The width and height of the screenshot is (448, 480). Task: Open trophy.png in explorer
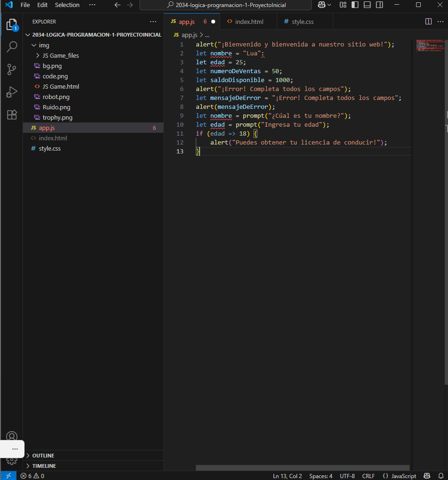(x=93, y=118)
